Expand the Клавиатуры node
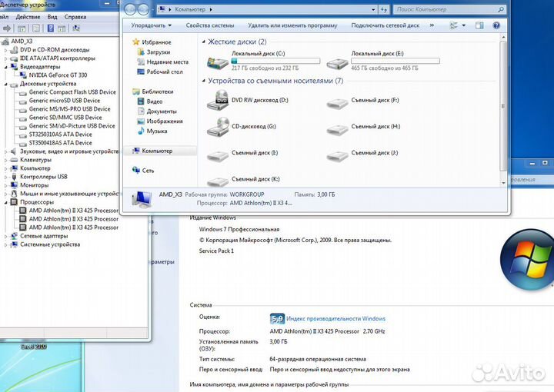This screenshot has width=554, height=392. (5, 160)
